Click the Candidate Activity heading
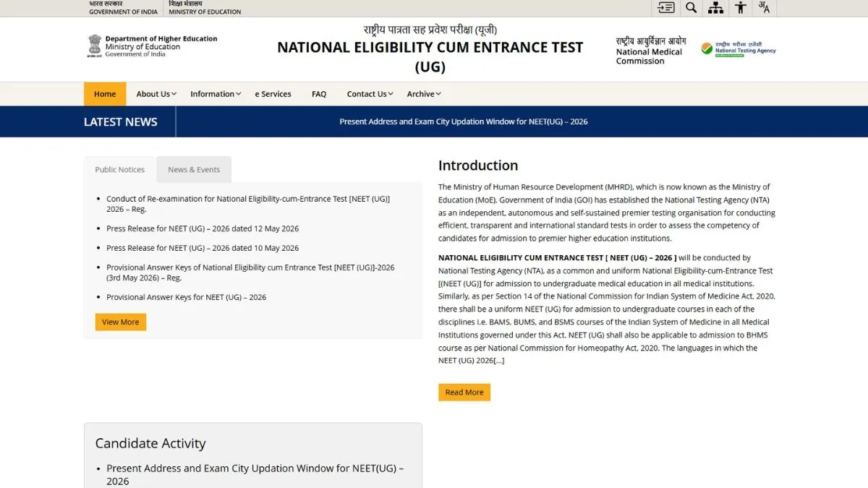Viewport: 868px width, 488px height. pyautogui.click(x=150, y=443)
